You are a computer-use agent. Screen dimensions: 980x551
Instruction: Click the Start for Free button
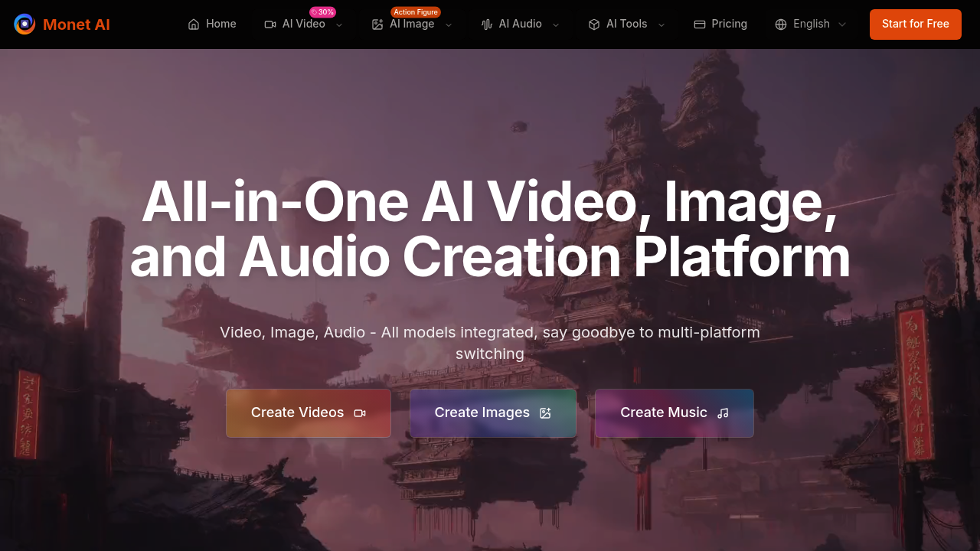(915, 24)
